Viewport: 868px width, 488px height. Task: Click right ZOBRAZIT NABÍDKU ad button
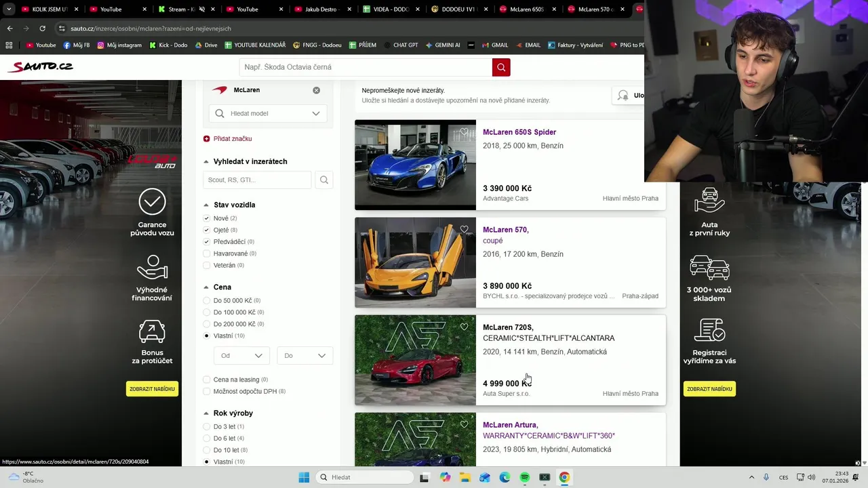click(x=709, y=389)
